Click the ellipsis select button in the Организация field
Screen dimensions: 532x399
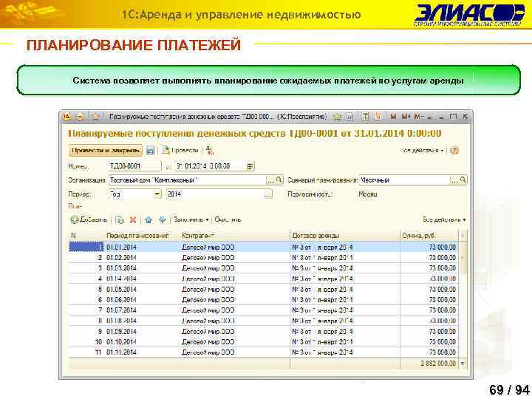[270, 180]
